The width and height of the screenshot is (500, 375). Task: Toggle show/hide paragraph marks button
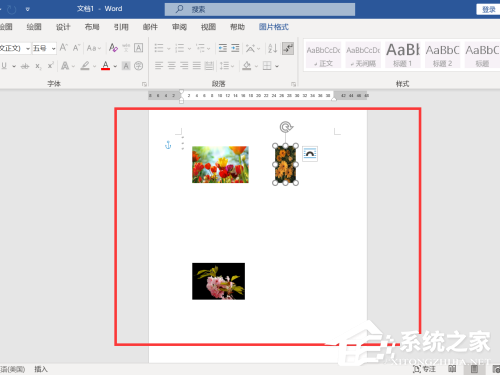(x=288, y=48)
